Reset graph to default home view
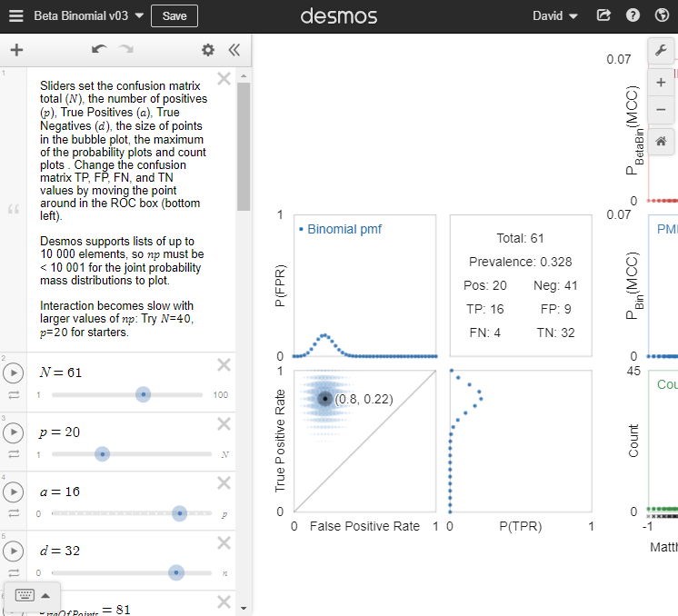678x616 pixels. (661, 142)
